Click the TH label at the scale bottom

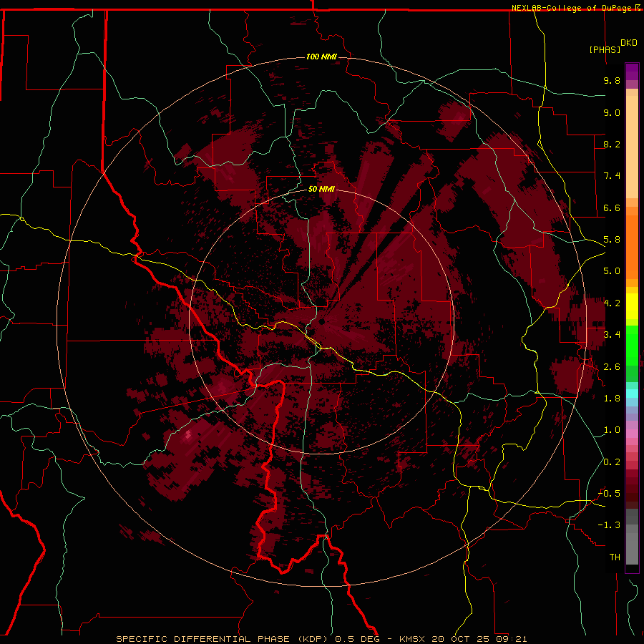(615, 557)
